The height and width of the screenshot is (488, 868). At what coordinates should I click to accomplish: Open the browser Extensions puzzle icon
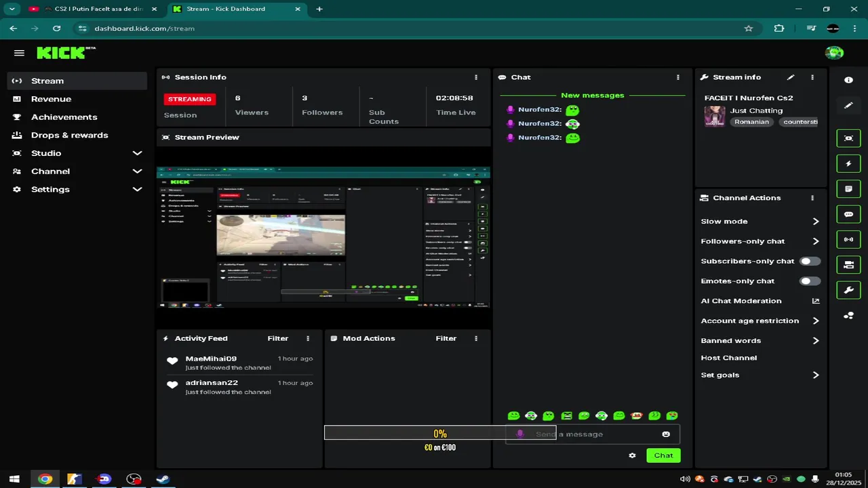click(779, 28)
